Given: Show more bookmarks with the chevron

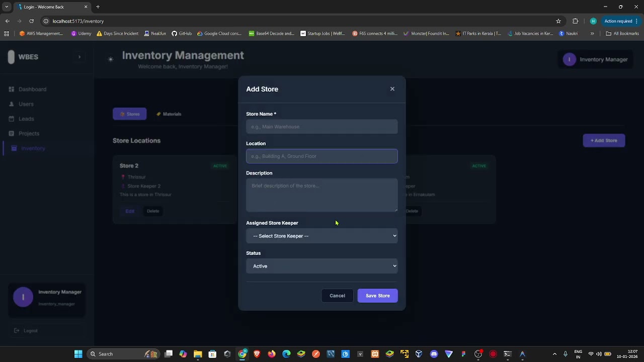Looking at the screenshot, I should (x=592, y=34).
